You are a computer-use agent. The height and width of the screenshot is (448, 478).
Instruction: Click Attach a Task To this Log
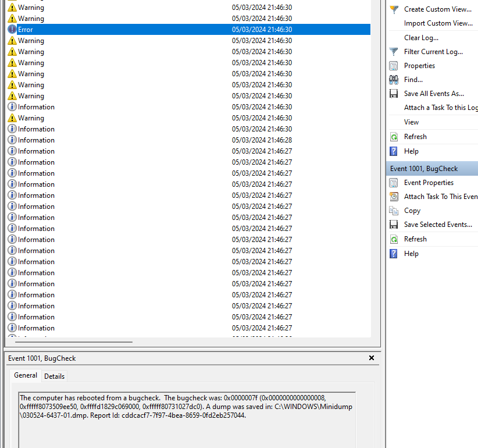click(440, 108)
